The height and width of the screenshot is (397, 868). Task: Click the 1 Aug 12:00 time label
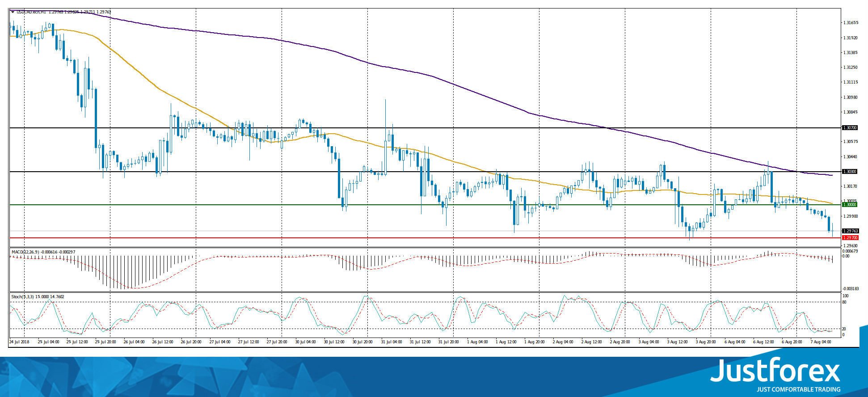[x=506, y=342]
